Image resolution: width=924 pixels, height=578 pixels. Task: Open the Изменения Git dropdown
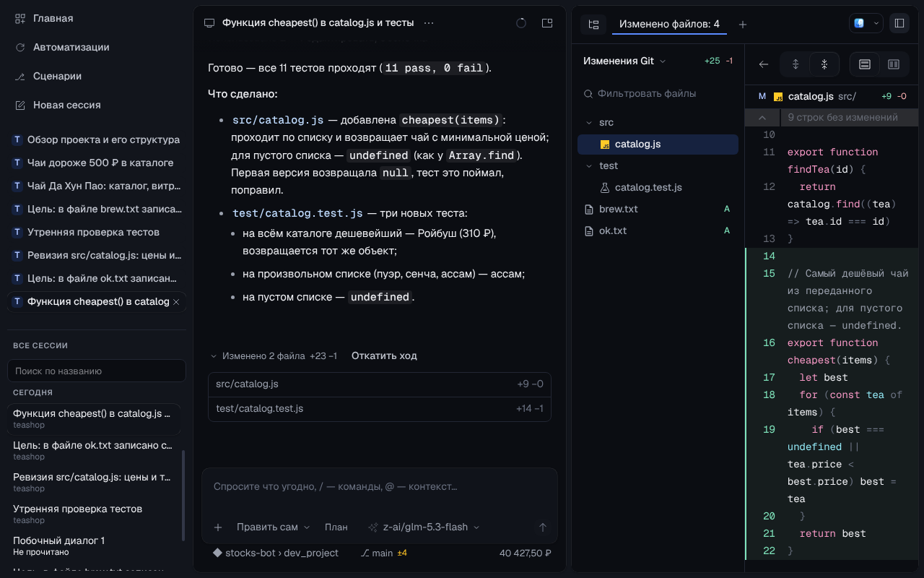click(624, 61)
